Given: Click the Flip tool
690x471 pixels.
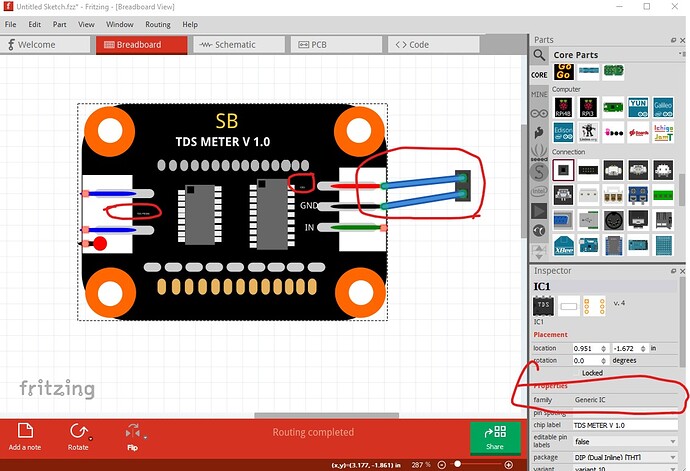Looking at the screenshot, I should [x=132, y=437].
